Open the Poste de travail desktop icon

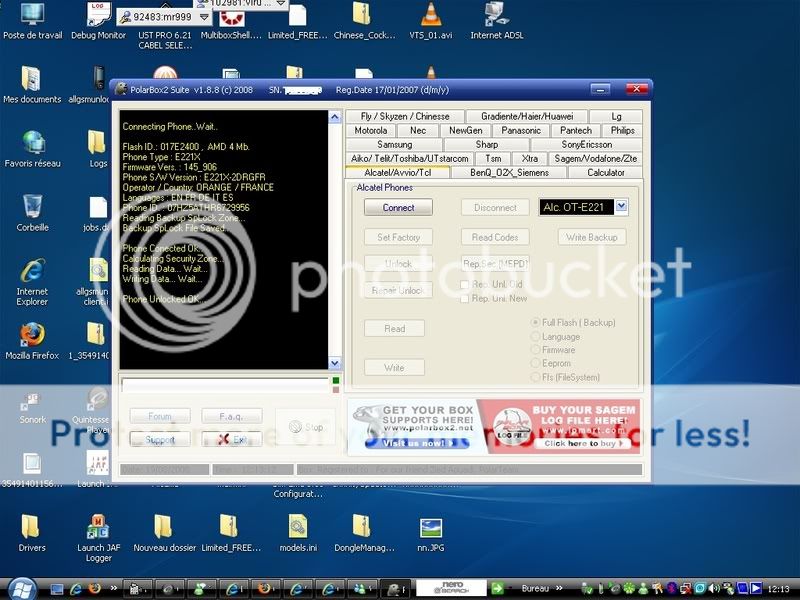(32, 20)
